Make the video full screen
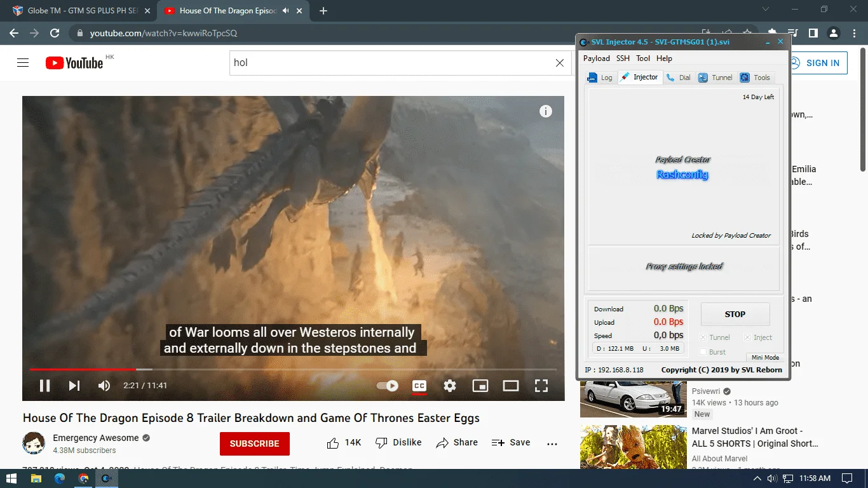868x488 pixels. [x=541, y=386]
